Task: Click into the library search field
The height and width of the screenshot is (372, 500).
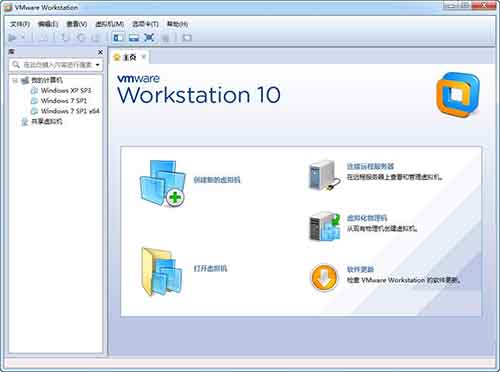Action: [56, 65]
